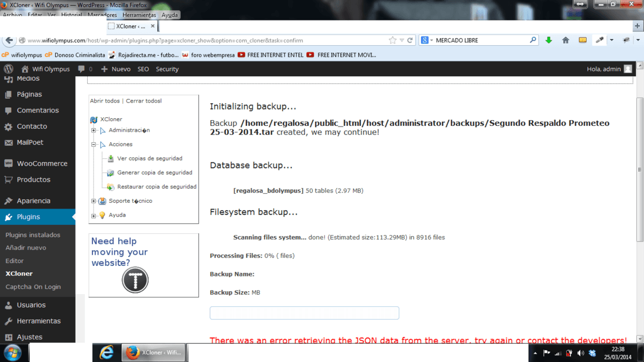The image size is (644, 362).
Task: Open the FREE INTERNET ENTEL bookmark
Action: (270, 55)
